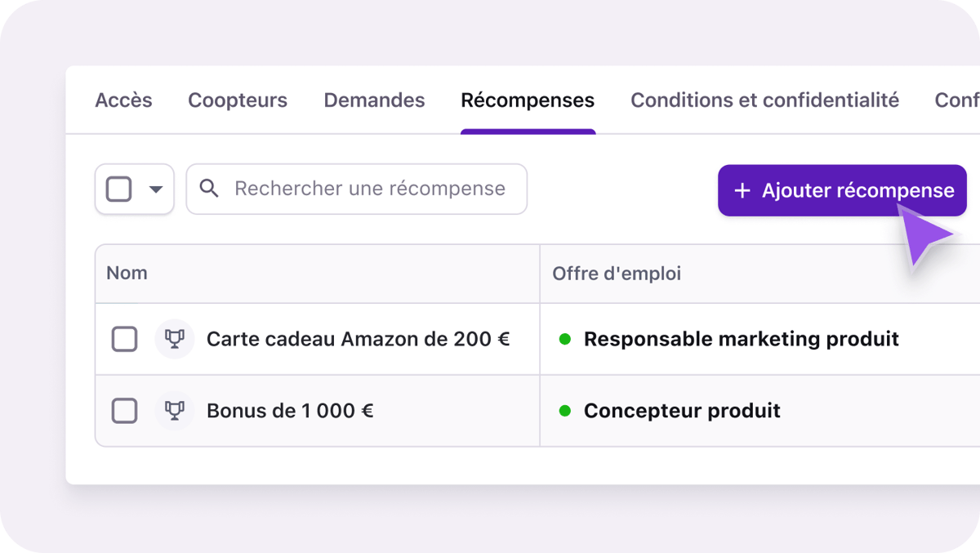Tick the select-all checkbox above the table

pyautogui.click(x=119, y=190)
